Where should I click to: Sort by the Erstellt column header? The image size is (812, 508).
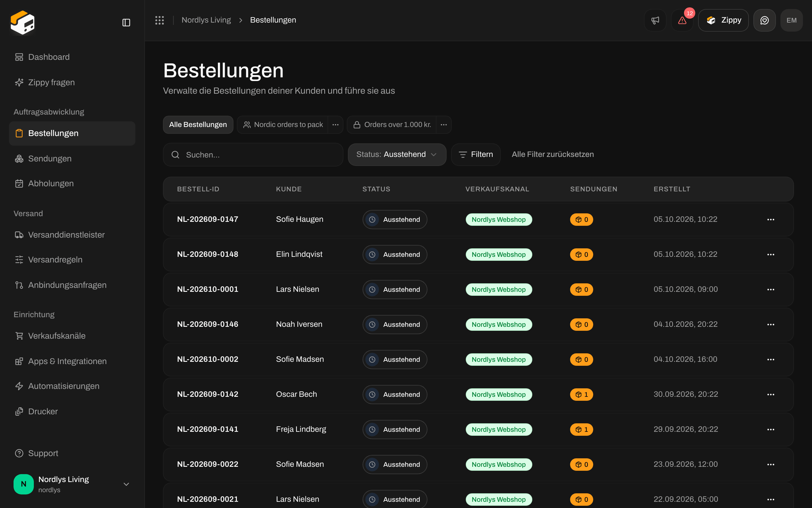click(x=672, y=189)
